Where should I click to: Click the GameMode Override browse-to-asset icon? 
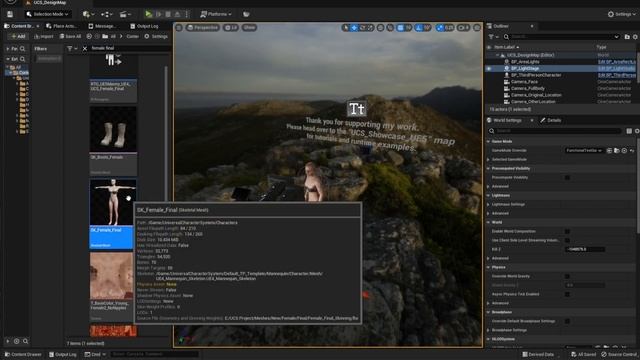tap(617, 151)
